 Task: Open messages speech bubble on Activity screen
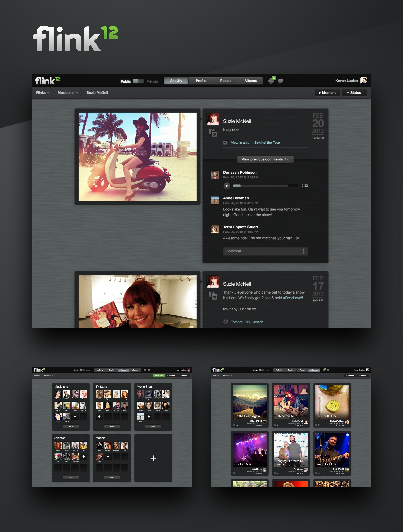pos(280,81)
